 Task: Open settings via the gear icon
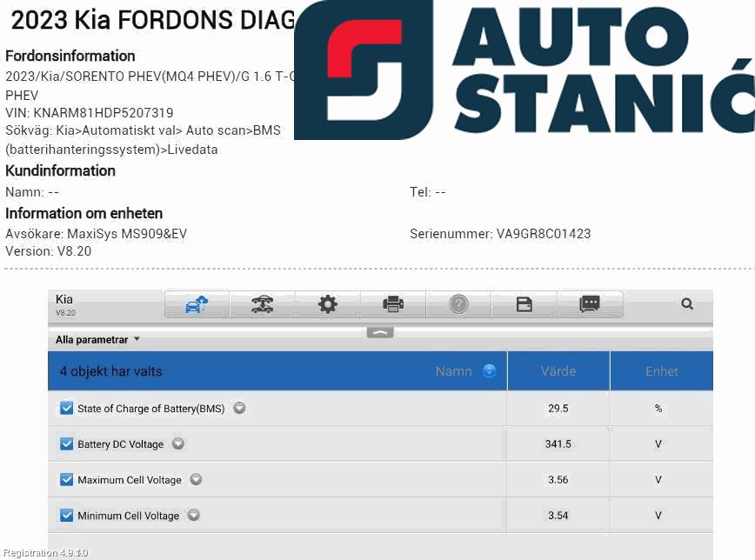click(327, 304)
